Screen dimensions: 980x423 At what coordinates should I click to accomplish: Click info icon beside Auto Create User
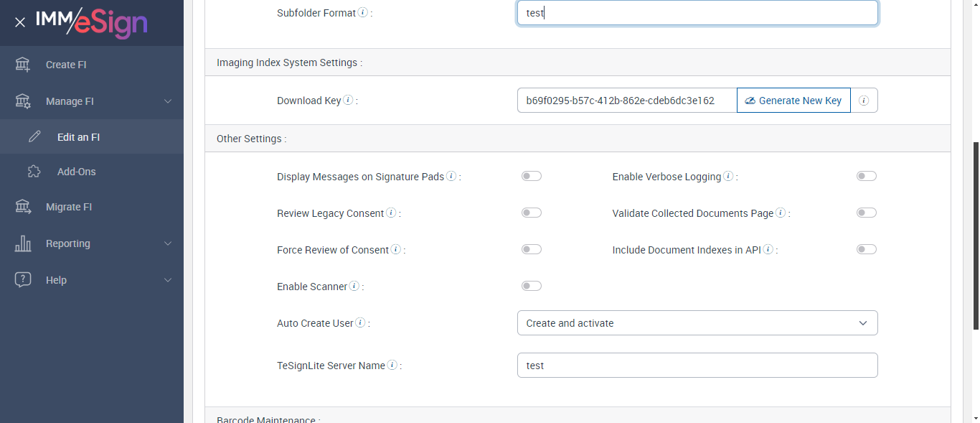[360, 323]
